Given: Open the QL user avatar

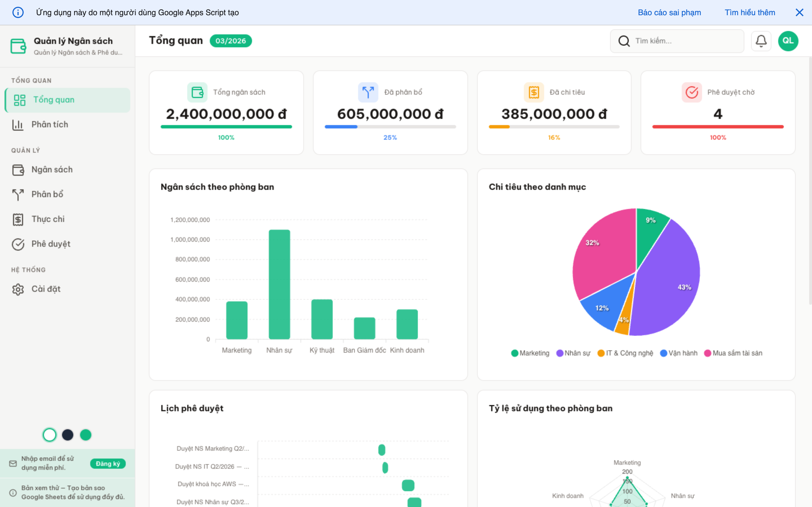Looking at the screenshot, I should [788, 41].
